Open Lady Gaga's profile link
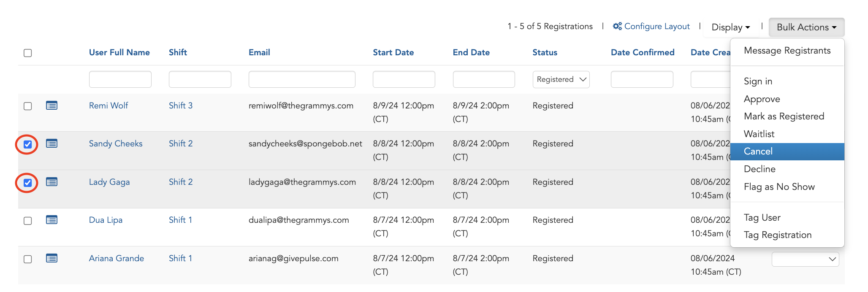 (109, 182)
